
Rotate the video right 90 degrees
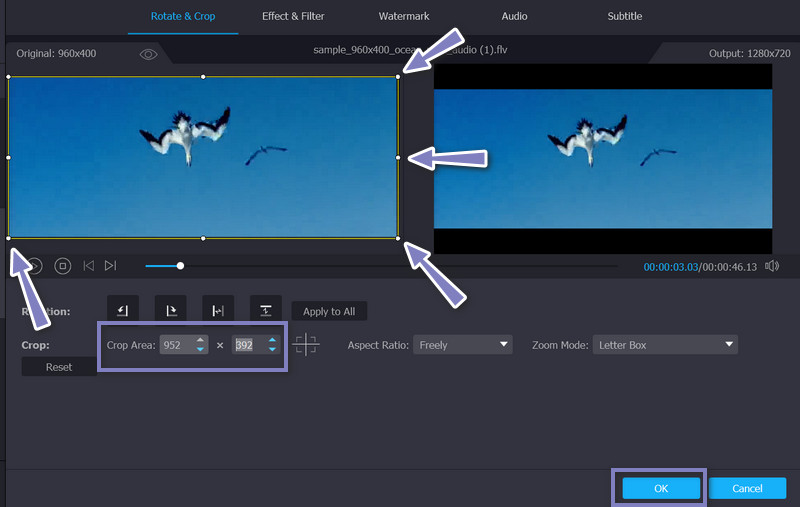click(170, 311)
